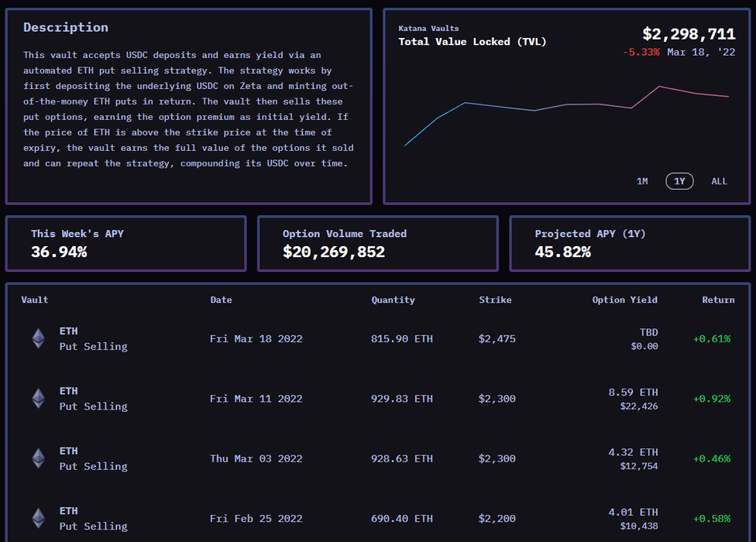Image resolution: width=756 pixels, height=542 pixels.
Task: Click the Return column header
Action: pos(718,300)
